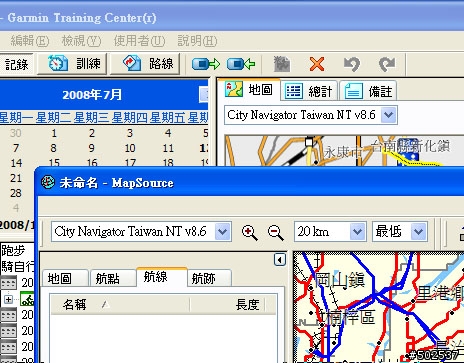This screenshot has width=464, height=363.
Task: Sort by the 名稱 column header
Action: [120, 304]
